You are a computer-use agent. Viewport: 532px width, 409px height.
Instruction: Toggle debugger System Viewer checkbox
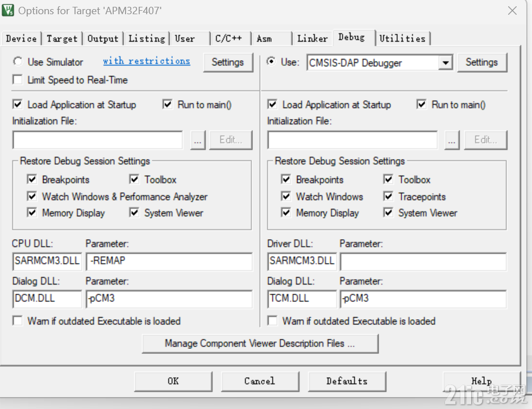[x=388, y=212]
